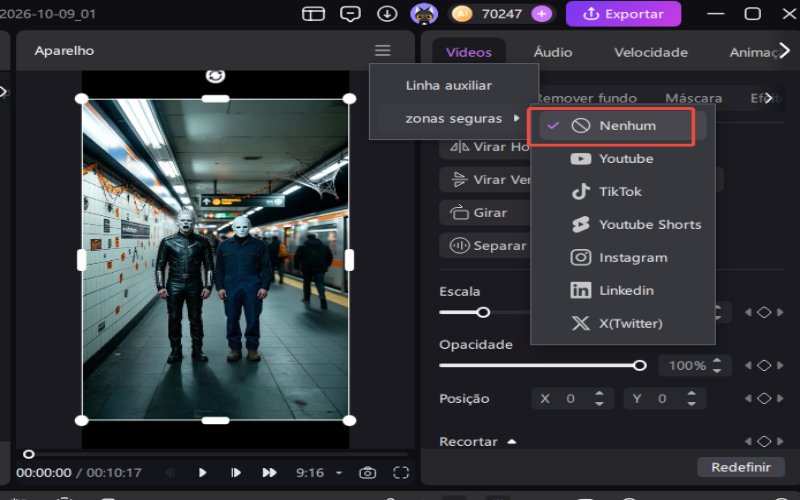Adjust the Escala slider handle
800x500 pixels.
(x=483, y=312)
